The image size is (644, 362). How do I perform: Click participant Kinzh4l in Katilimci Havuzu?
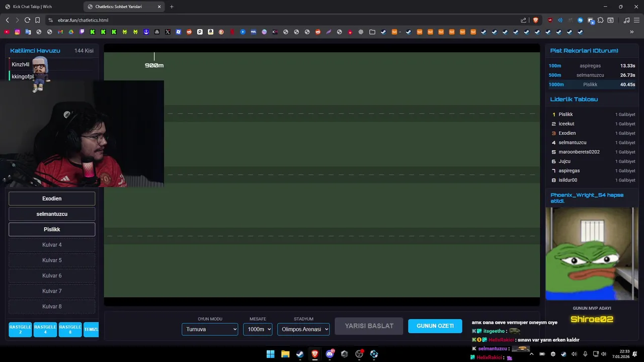coord(21,64)
